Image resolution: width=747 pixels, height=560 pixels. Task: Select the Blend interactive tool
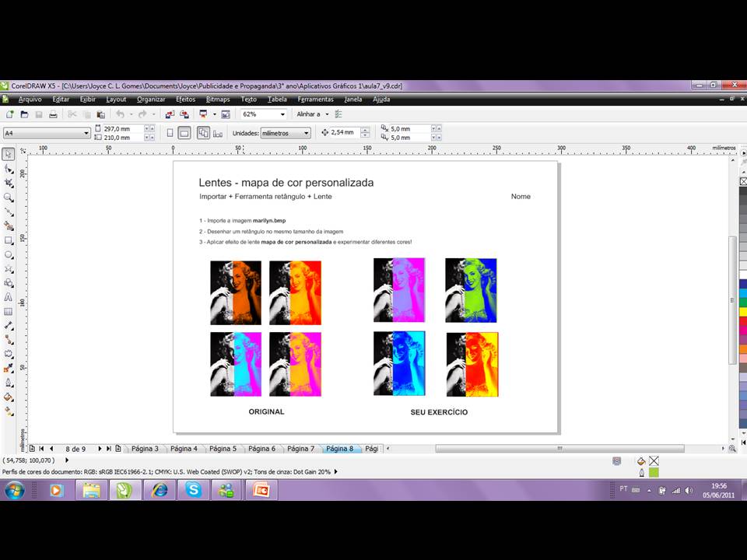[x=9, y=354]
